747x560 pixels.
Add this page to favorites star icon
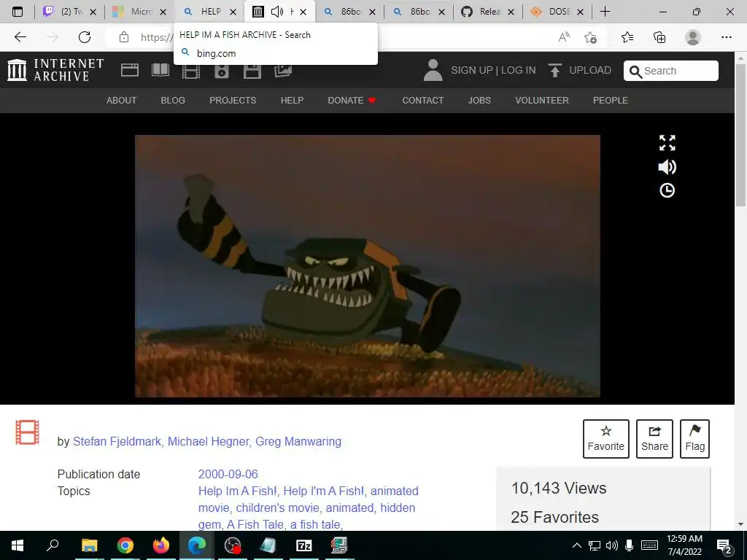point(591,37)
